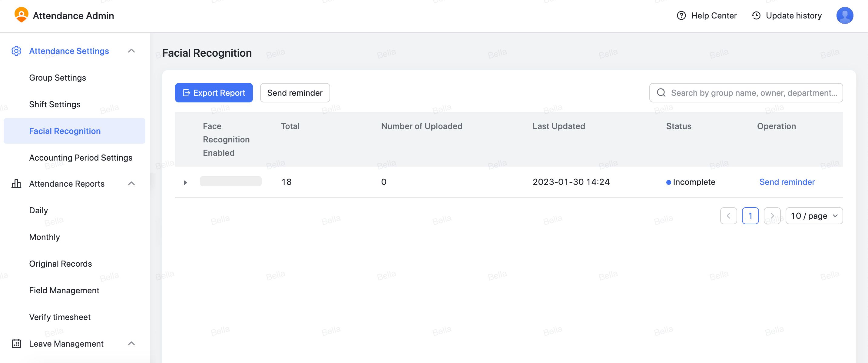
Task: Select the Monthly reports item
Action: (x=45, y=237)
